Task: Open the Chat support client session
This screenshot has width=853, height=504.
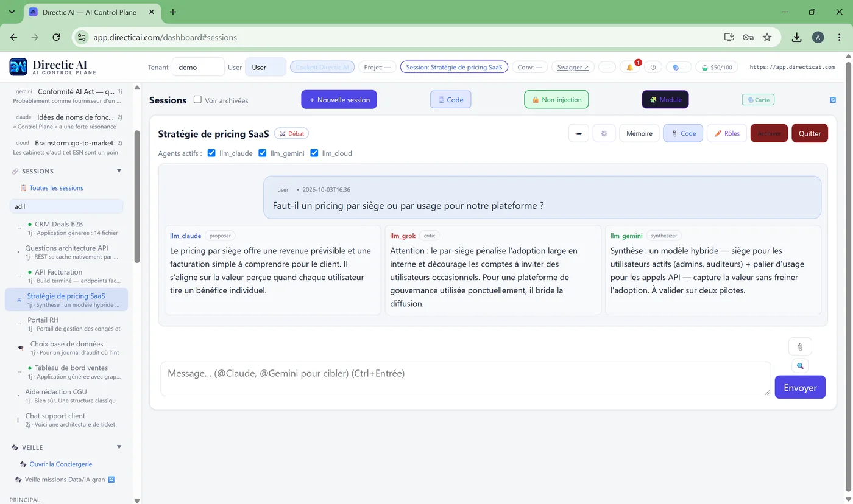Action: pyautogui.click(x=66, y=419)
